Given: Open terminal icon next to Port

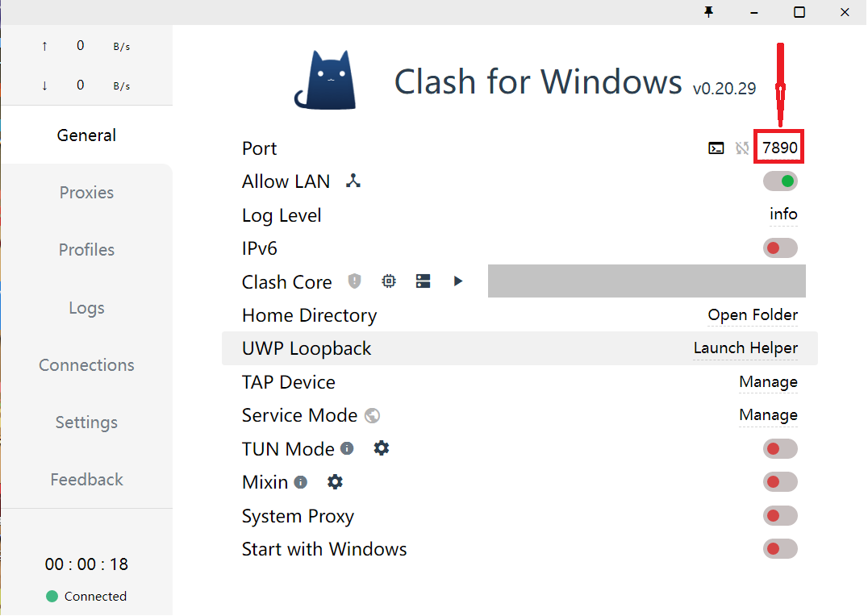Looking at the screenshot, I should pyautogui.click(x=716, y=148).
